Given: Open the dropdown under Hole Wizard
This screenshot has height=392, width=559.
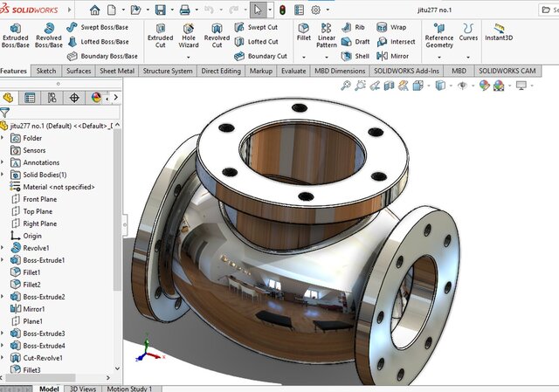Looking at the screenshot, I should 189,57.
